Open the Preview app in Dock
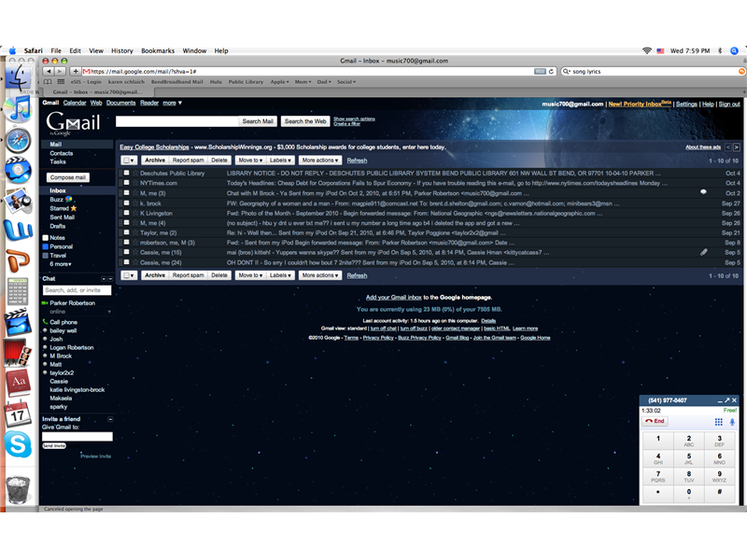The height and width of the screenshot is (560, 747). [x=19, y=201]
